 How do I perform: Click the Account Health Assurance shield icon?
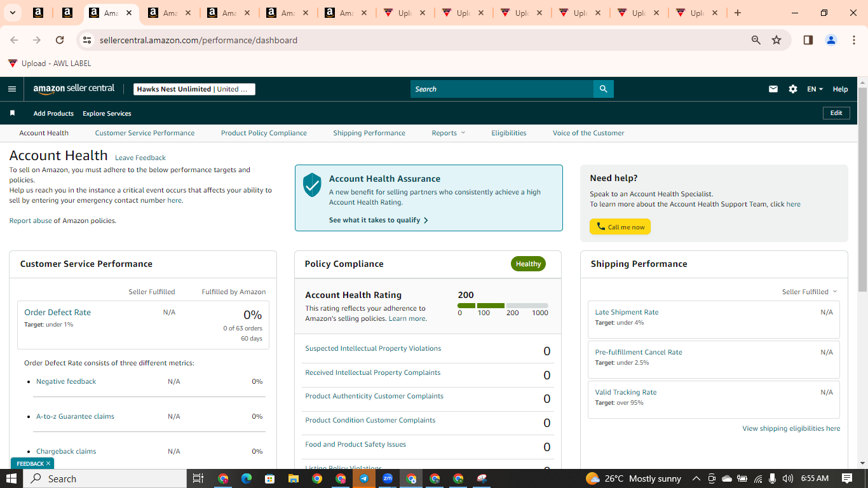click(x=312, y=185)
